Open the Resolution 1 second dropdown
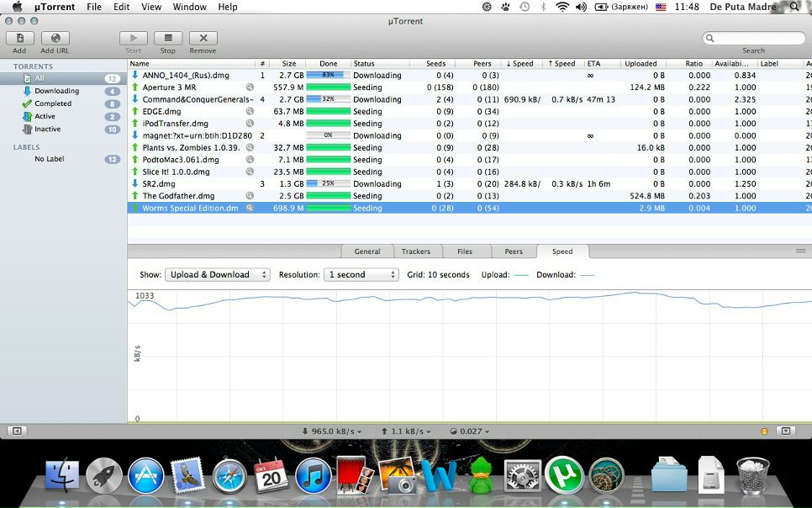Image resolution: width=812 pixels, height=508 pixels. pos(362,275)
